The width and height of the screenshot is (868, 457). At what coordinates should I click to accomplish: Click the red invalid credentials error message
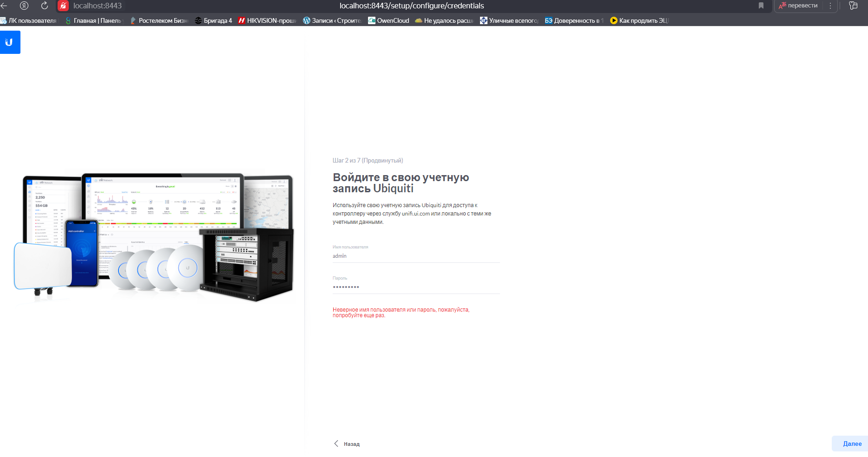(401, 313)
